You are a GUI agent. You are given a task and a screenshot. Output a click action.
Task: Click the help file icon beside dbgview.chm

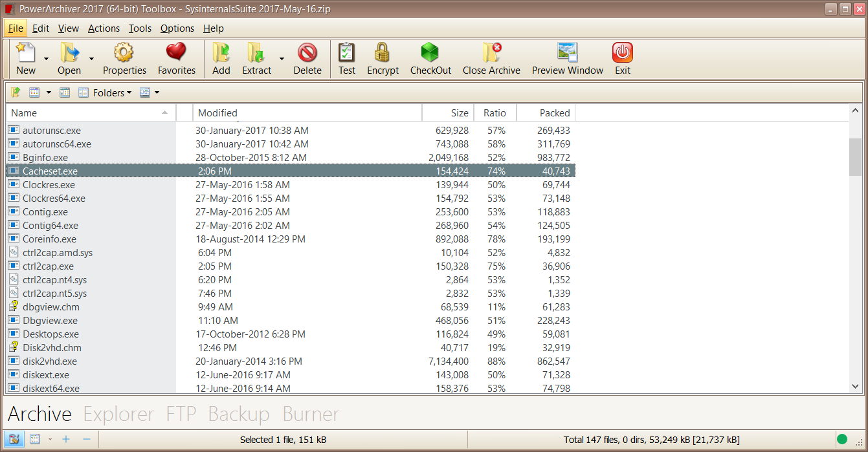click(x=14, y=307)
